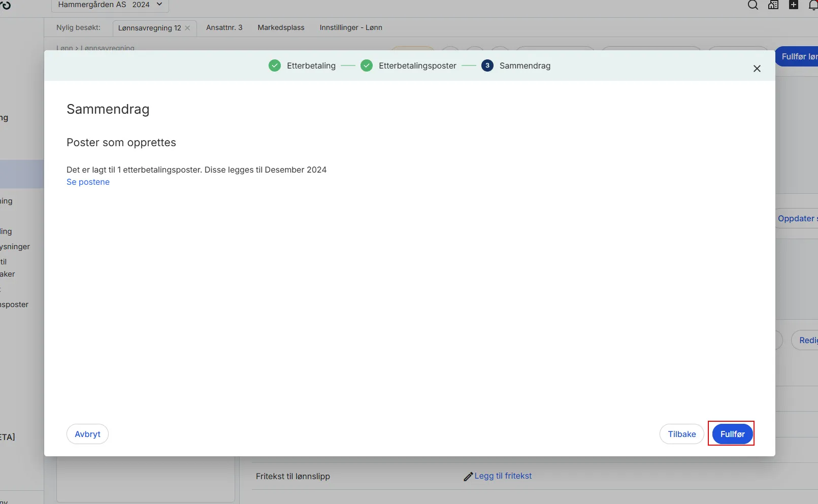Click the pencil icon beside Legg til fritekst
This screenshot has height=504, width=818.
468,477
